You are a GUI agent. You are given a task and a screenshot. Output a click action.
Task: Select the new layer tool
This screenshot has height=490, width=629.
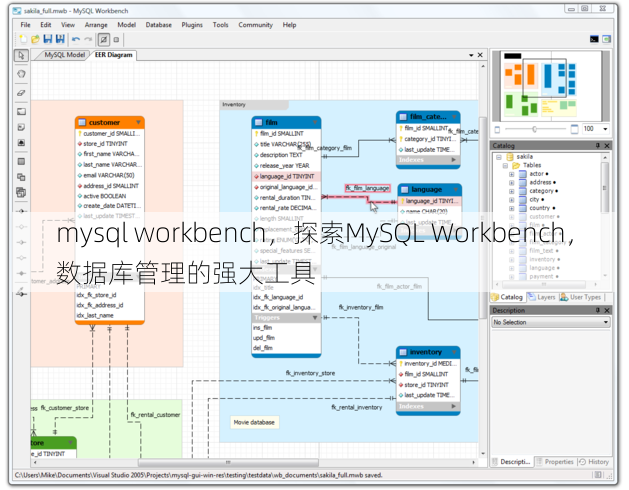21,112
